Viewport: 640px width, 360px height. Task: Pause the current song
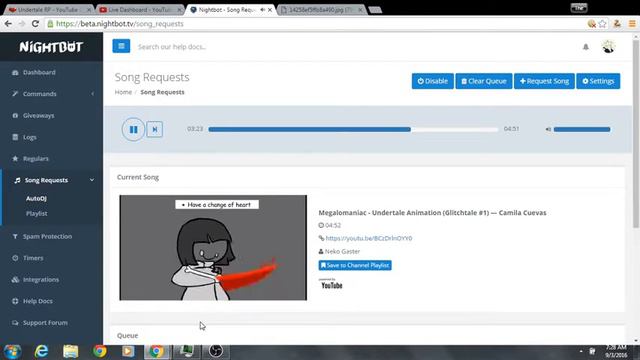point(133,129)
